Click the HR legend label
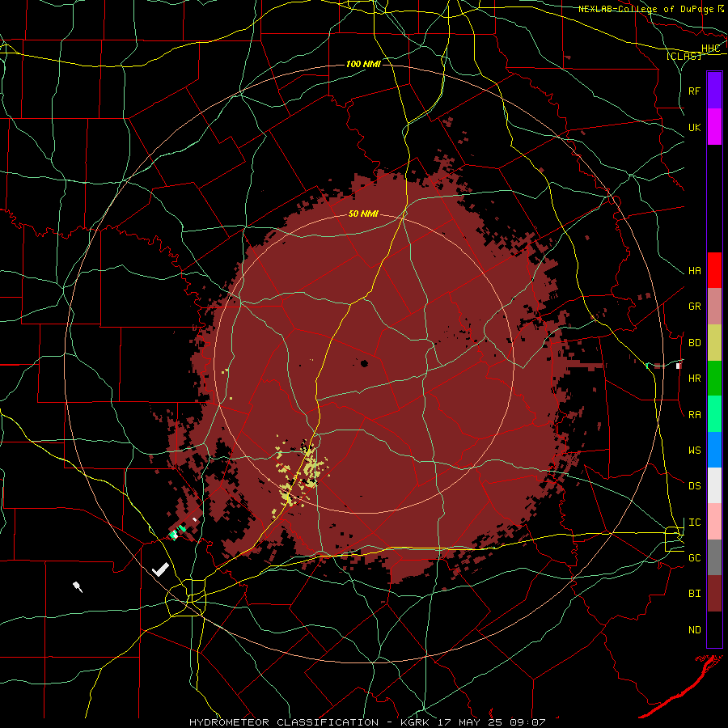 [x=694, y=379]
